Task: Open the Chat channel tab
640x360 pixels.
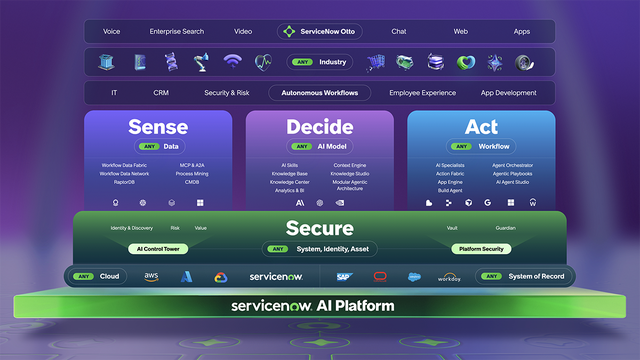Action: click(399, 31)
